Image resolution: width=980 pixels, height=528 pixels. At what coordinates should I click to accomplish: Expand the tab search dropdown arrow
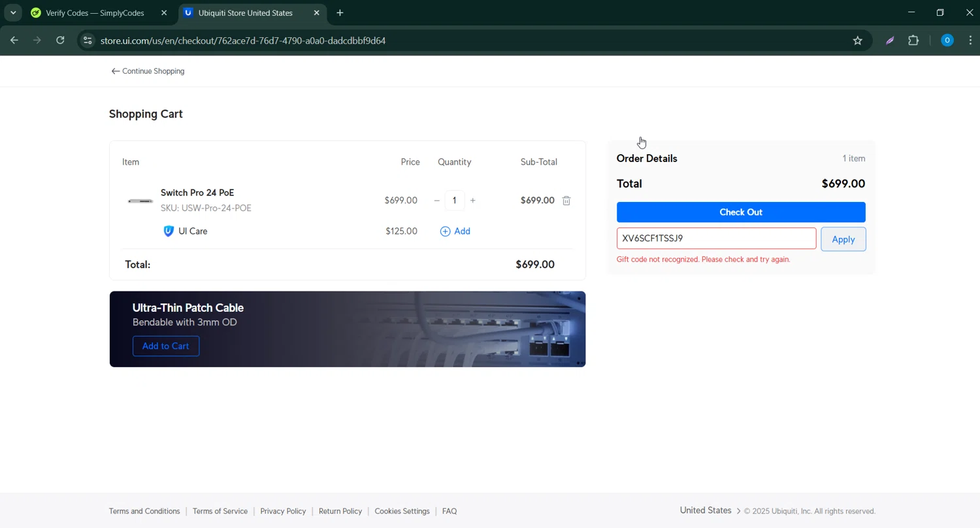pos(13,13)
